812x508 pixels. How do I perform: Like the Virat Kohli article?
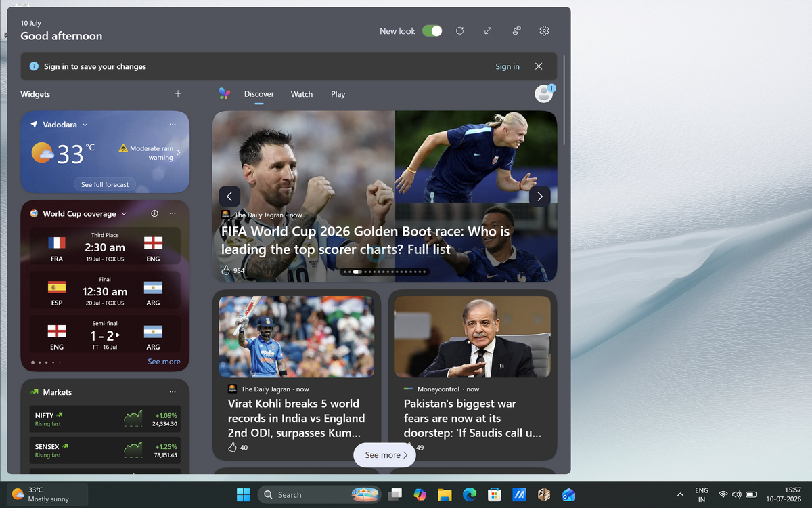(233, 447)
